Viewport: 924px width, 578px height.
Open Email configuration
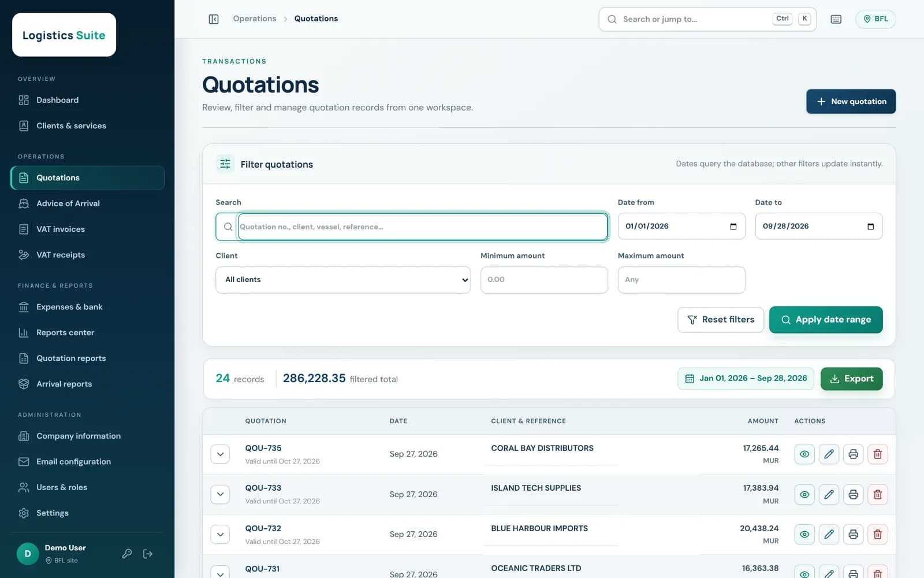pyautogui.click(x=87, y=462)
